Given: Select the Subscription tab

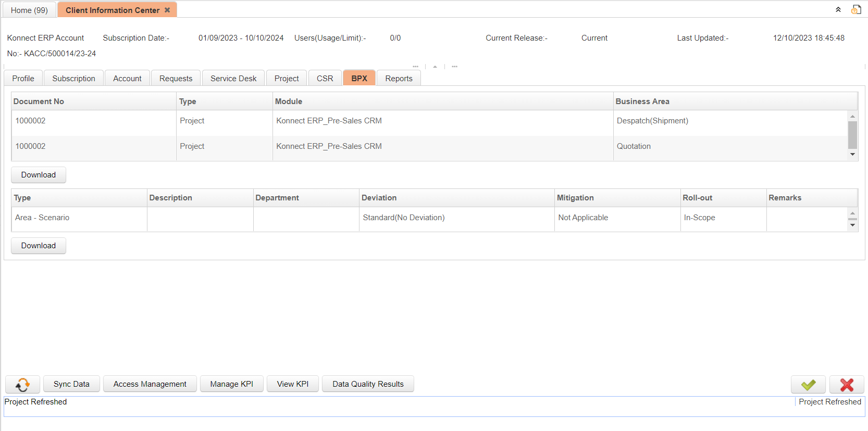Looking at the screenshot, I should coord(73,78).
